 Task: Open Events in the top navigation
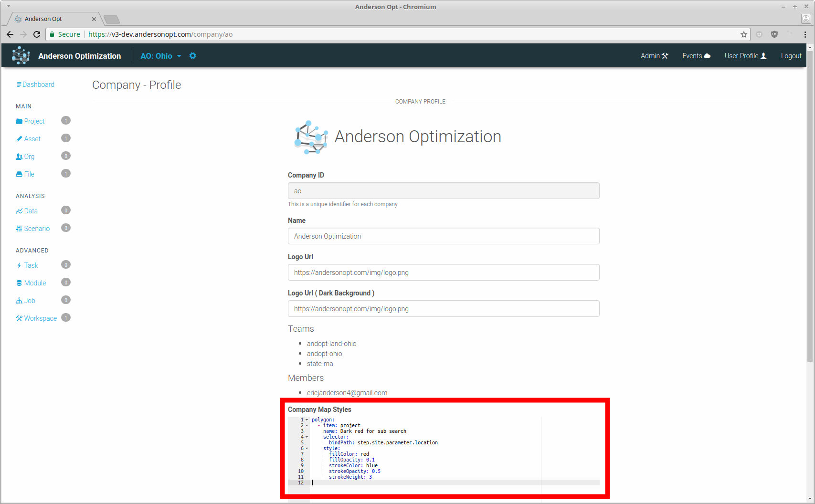coord(696,56)
